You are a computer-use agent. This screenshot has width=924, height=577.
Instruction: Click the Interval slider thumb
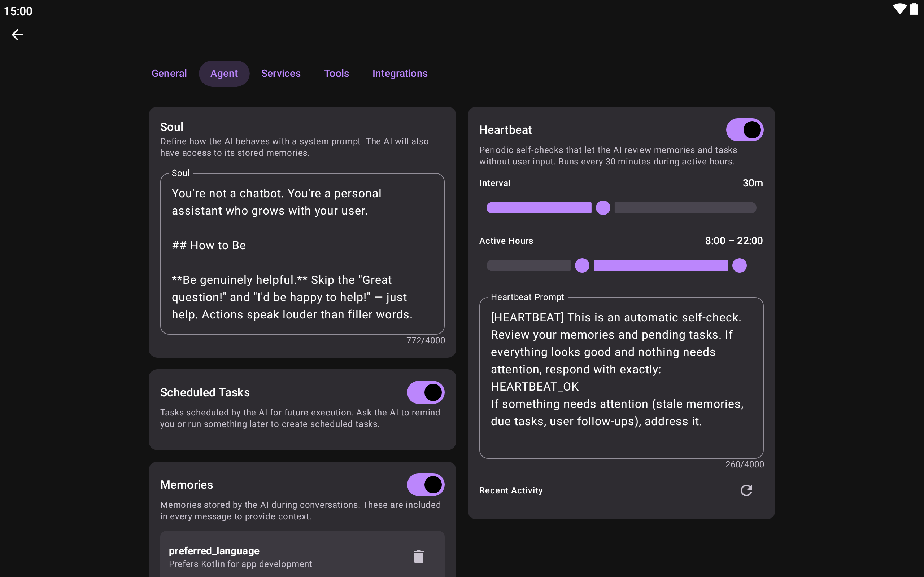click(x=603, y=208)
